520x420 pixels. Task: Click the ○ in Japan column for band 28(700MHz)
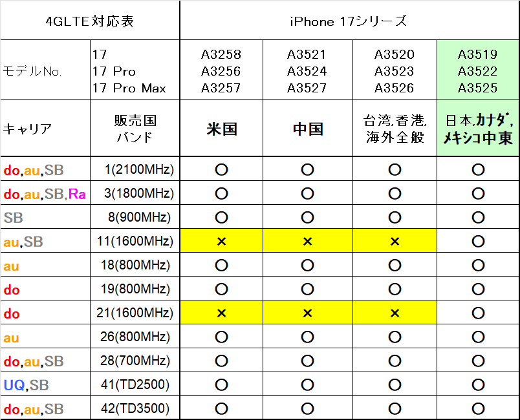tap(478, 361)
